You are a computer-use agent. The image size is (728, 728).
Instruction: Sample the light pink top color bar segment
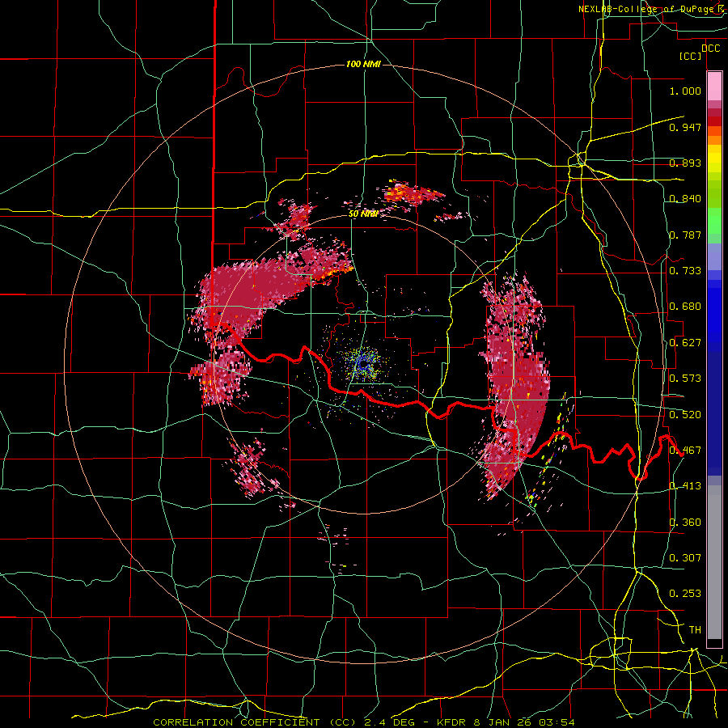pos(714,86)
